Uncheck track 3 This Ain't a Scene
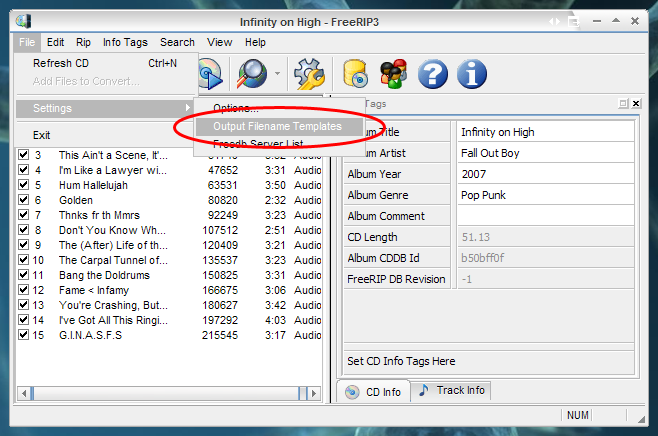The width and height of the screenshot is (658, 436). [x=24, y=155]
